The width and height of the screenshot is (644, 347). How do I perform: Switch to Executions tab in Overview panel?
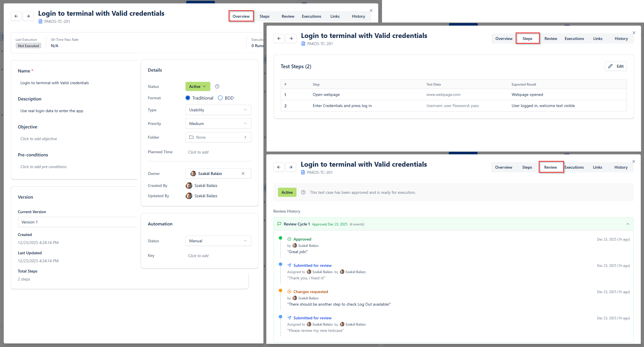[x=311, y=16]
